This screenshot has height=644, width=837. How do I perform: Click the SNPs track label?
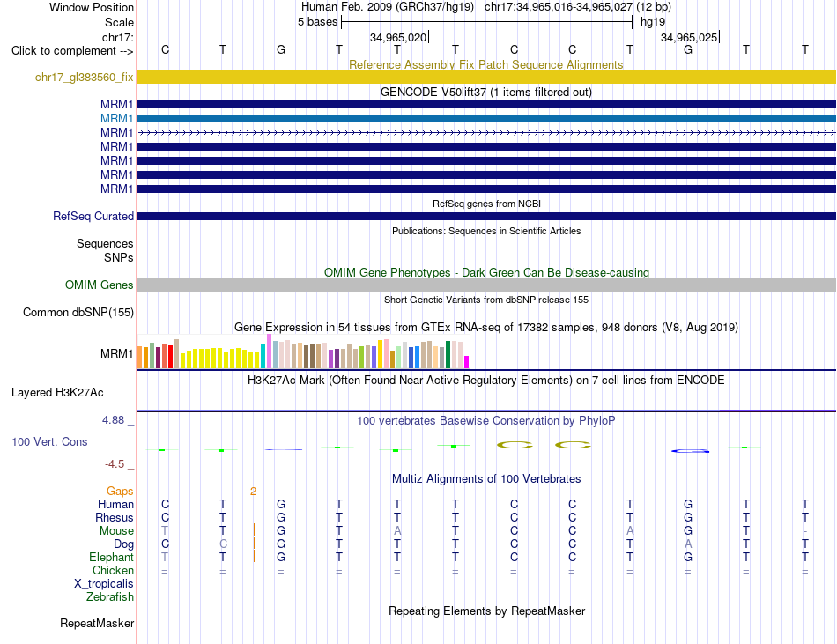[x=119, y=258]
